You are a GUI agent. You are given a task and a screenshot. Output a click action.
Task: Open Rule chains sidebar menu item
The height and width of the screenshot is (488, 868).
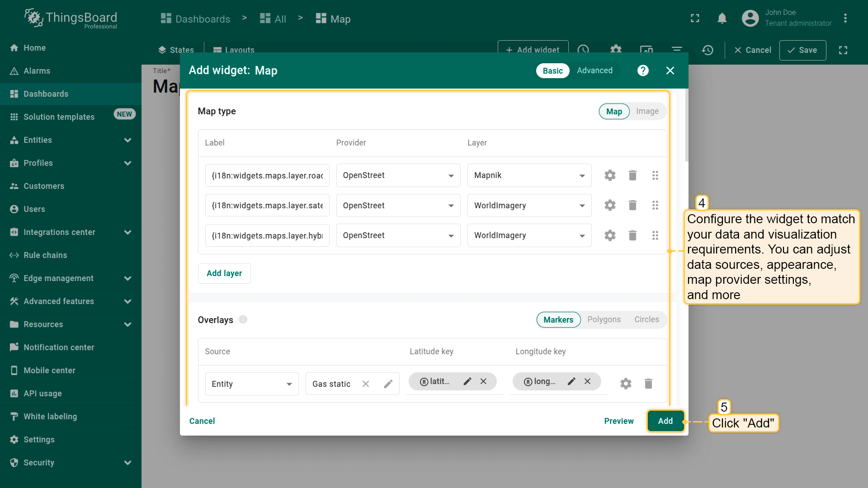(x=45, y=255)
